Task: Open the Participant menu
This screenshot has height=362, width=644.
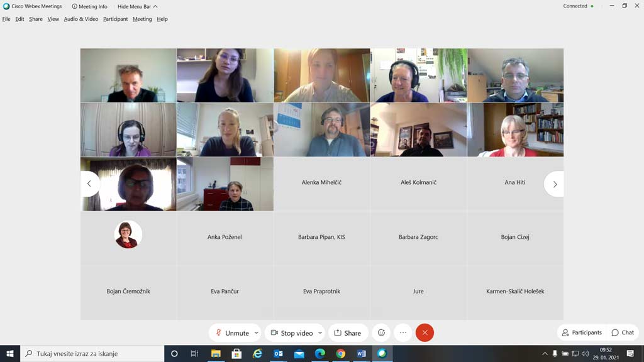Action: tap(116, 19)
